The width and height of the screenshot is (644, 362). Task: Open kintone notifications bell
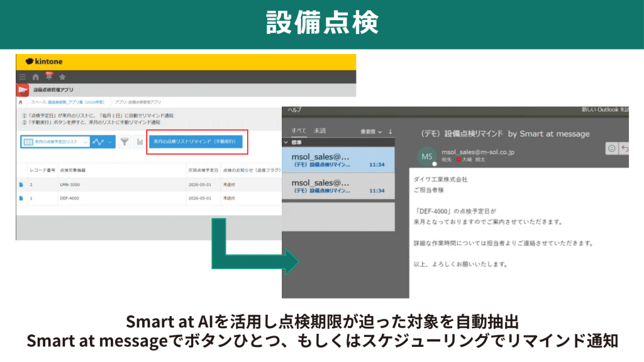[x=49, y=76]
